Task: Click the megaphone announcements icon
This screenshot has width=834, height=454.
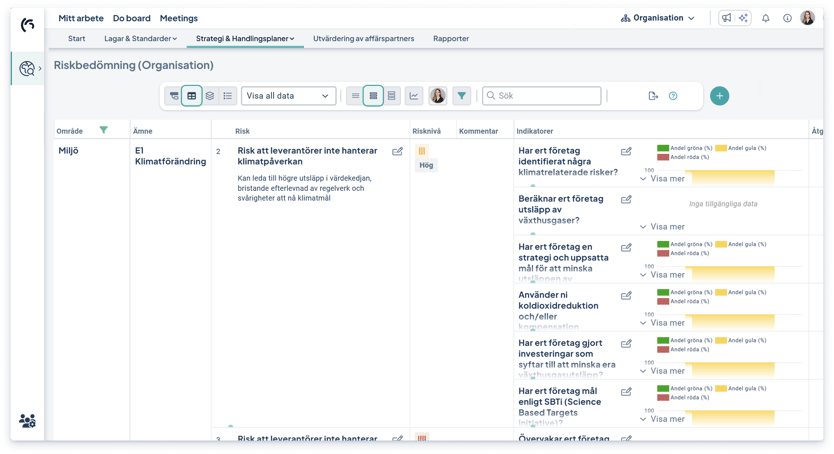Action: coord(727,18)
